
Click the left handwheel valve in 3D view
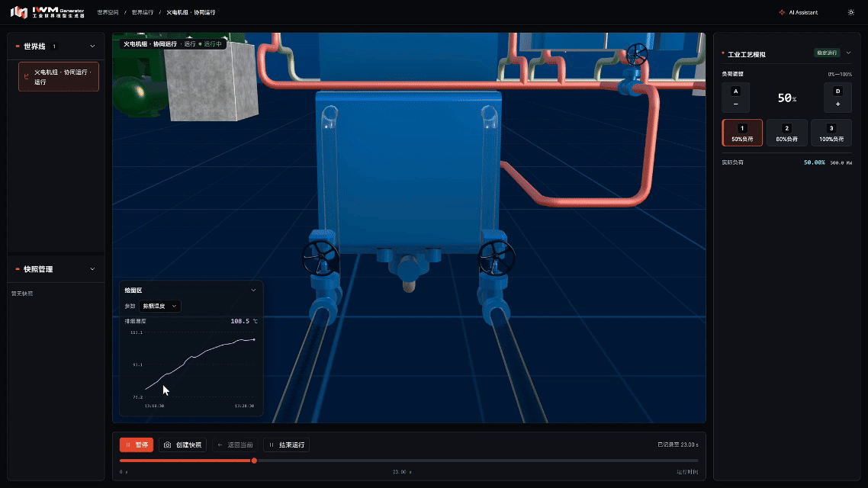tap(320, 258)
